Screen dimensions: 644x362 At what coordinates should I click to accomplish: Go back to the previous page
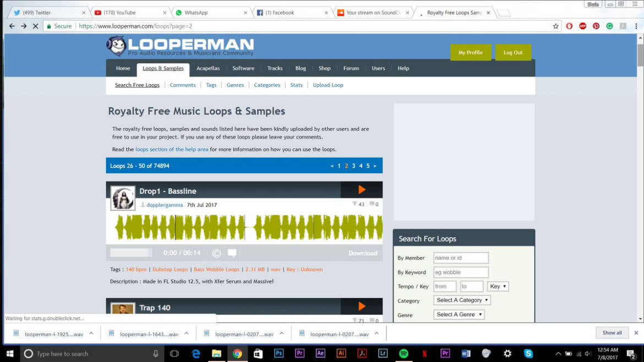(12, 26)
